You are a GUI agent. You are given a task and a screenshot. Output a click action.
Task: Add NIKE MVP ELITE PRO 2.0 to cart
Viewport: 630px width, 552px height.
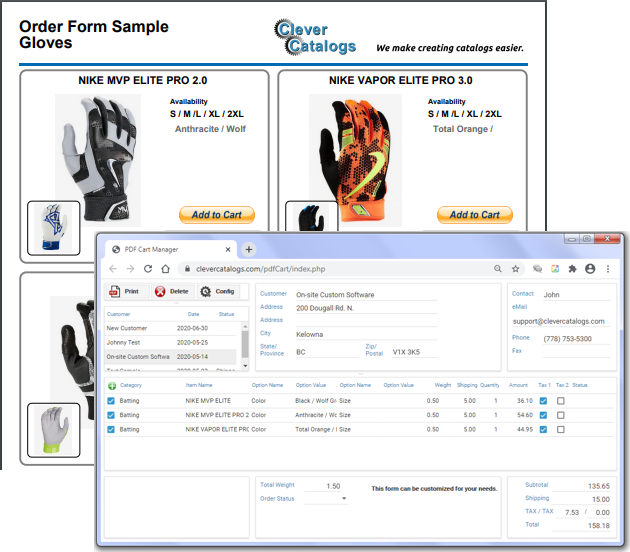pyautogui.click(x=216, y=215)
